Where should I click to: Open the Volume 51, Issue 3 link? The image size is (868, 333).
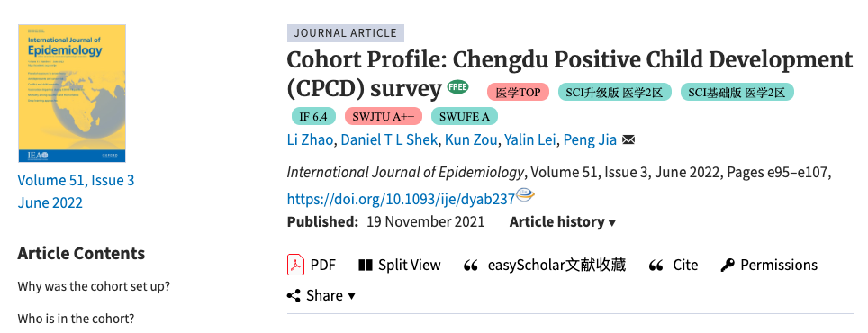(x=76, y=180)
